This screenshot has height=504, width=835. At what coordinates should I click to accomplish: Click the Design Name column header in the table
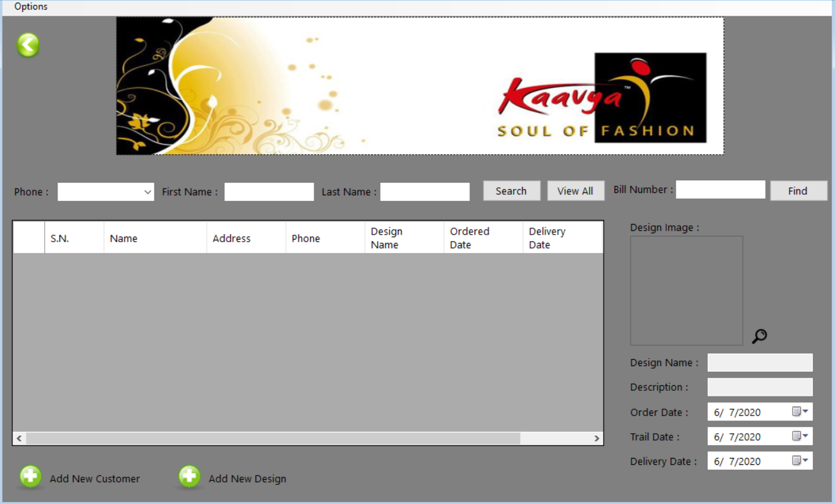404,238
